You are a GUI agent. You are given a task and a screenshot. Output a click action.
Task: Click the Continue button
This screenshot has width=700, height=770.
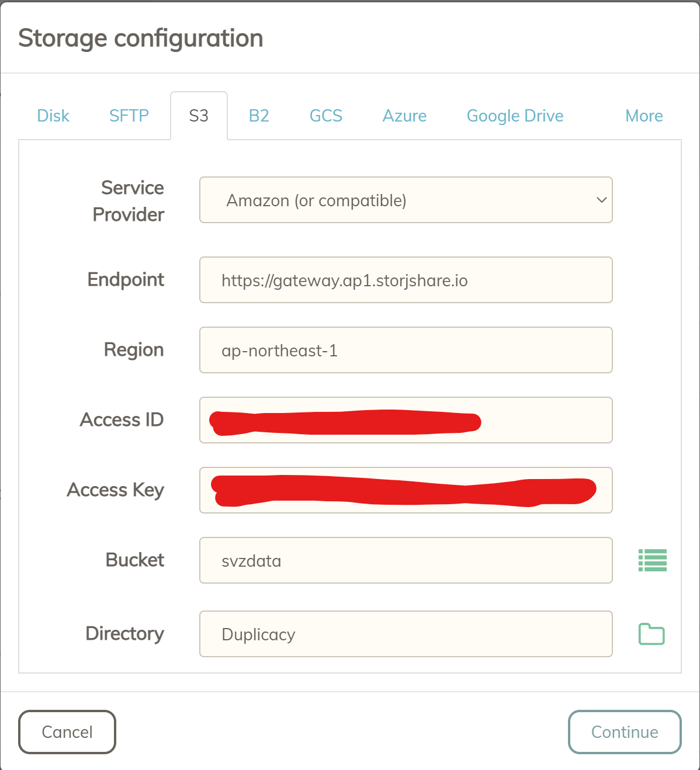click(x=625, y=732)
